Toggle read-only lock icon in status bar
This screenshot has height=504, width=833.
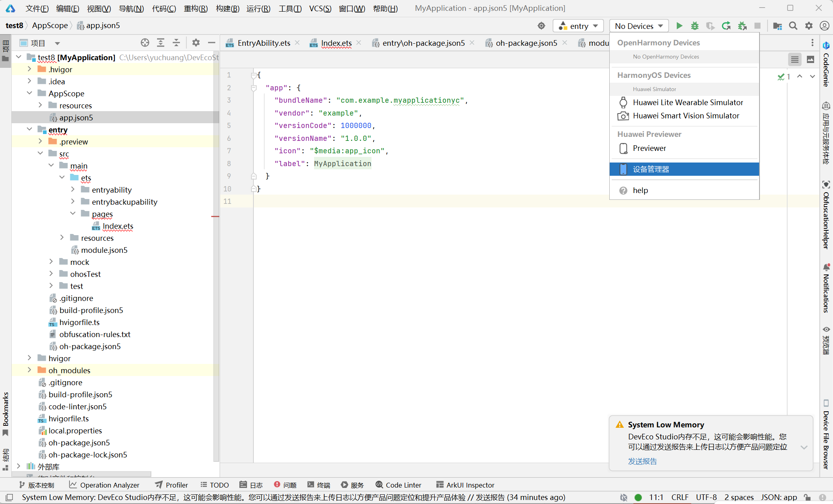(x=807, y=497)
